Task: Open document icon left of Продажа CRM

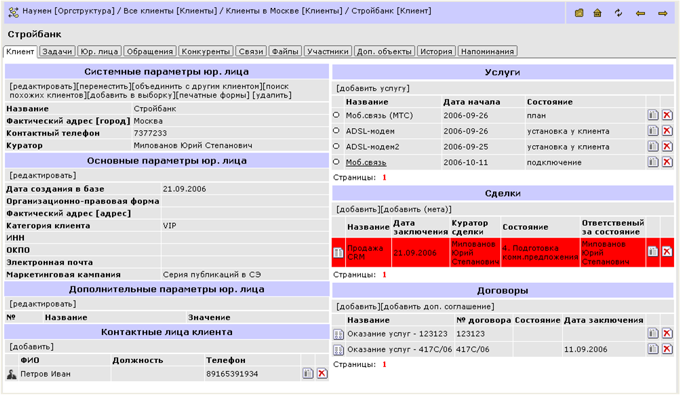Action: tap(338, 252)
